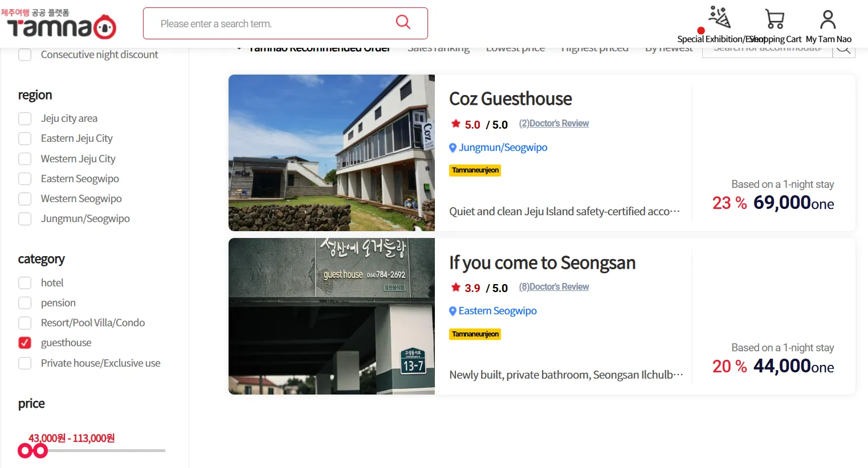View the (2)Doctor's Review link
Image resolution: width=868 pixels, height=468 pixels.
[x=554, y=124]
